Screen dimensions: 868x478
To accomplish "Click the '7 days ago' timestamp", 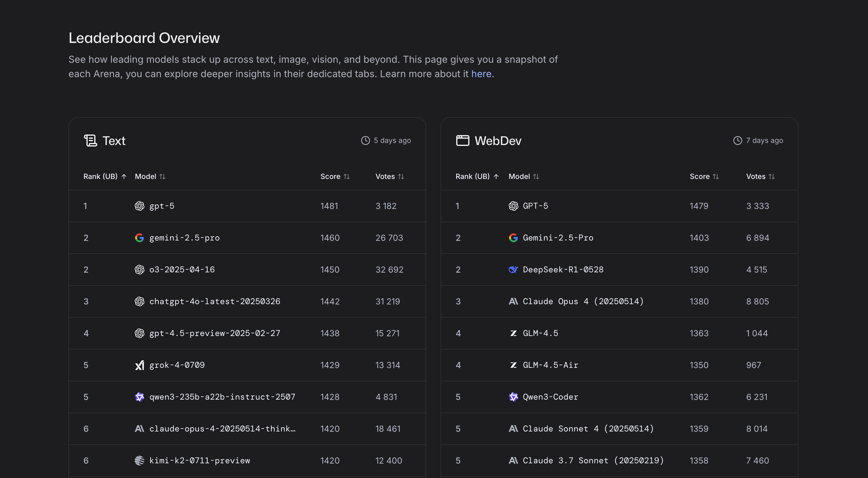I will pos(764,141).
